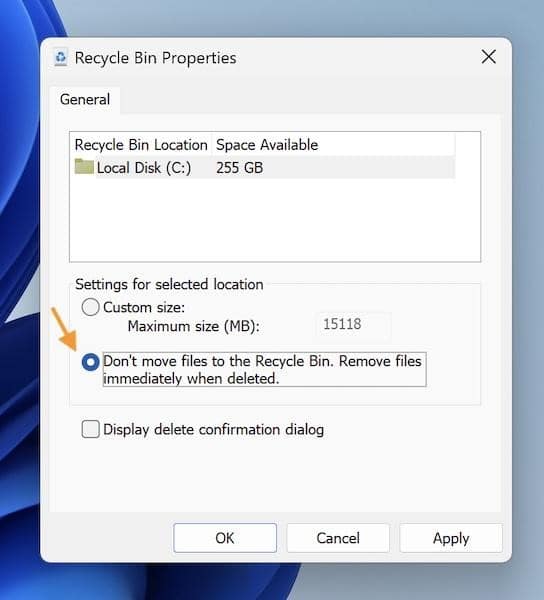544x600 pixels.
Task: Select the Custom size radio button
Action: point(90,307)
